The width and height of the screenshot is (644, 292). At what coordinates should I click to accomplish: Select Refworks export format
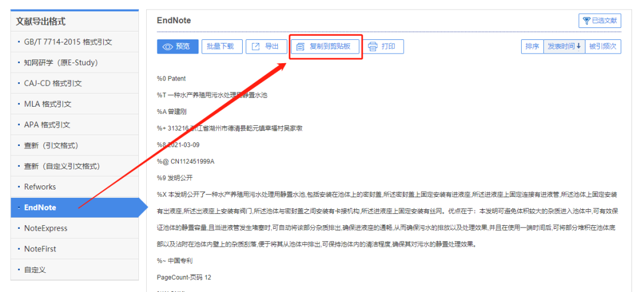tap(75, 187)
